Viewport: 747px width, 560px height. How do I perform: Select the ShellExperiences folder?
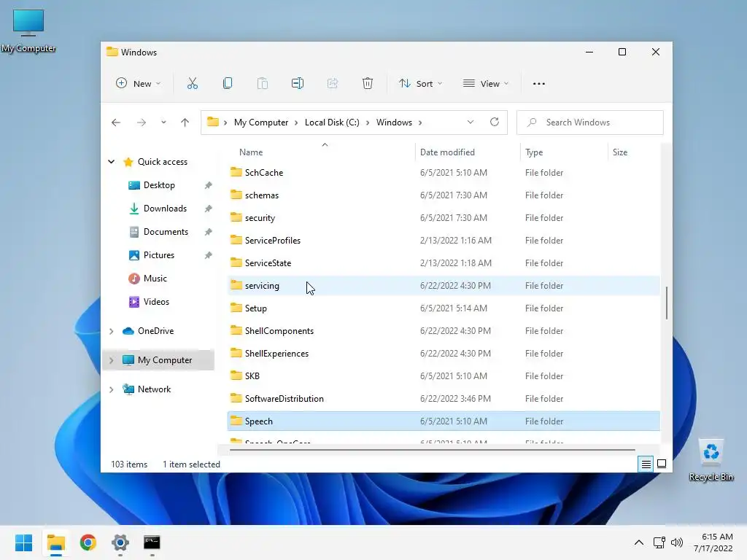(x=444, y=353)
